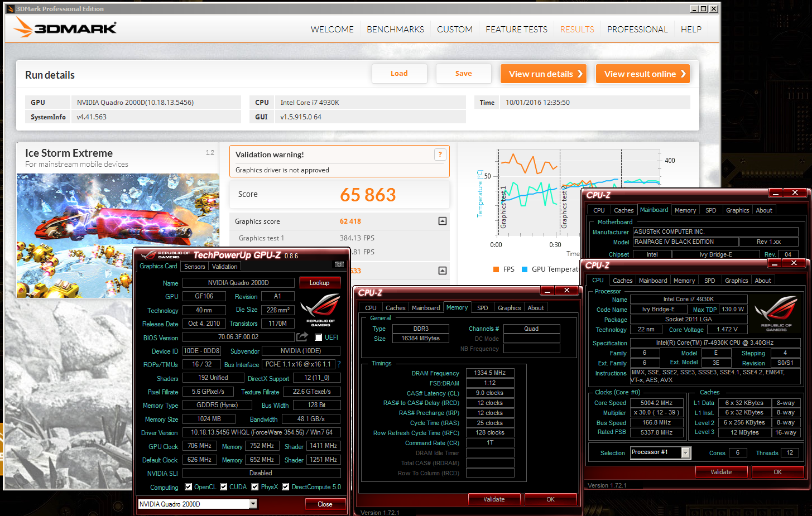This screenshot has height=516, width=812.
Task: Open the FEATURE TESTS page
Action: click(x=516, y=29)
